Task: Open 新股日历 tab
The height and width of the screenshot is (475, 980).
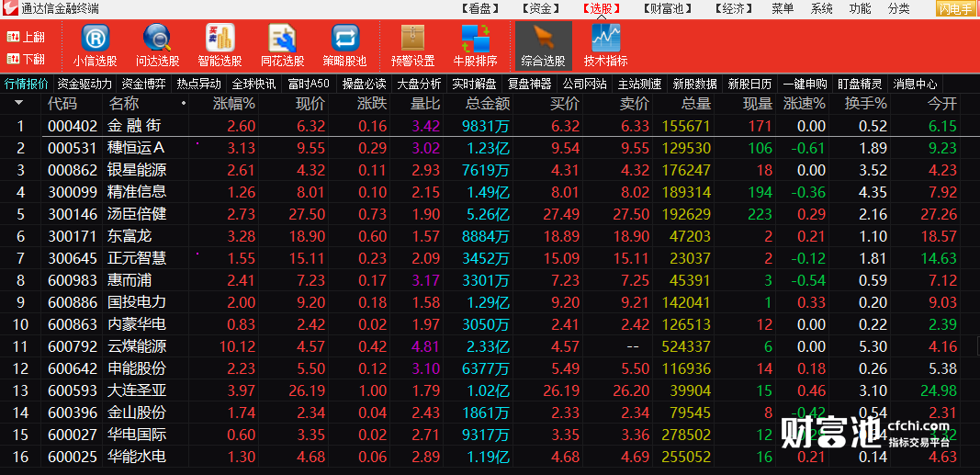Action: pos(750,85)
